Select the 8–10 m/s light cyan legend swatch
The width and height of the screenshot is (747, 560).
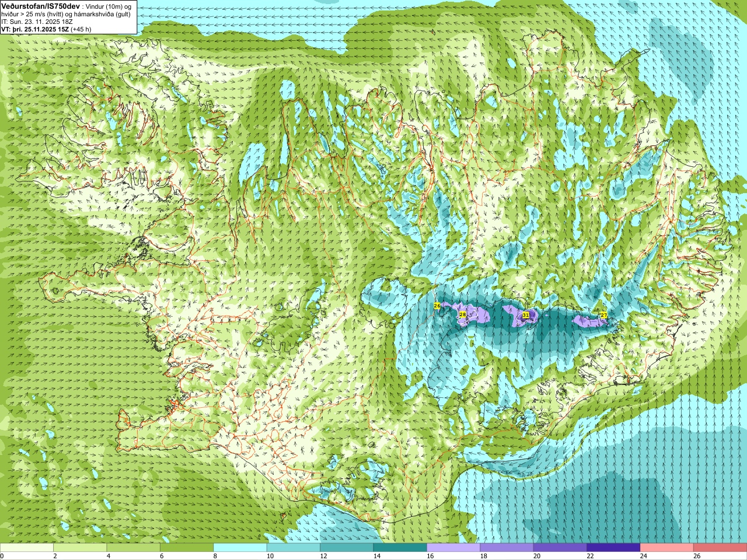pos(240,548)
